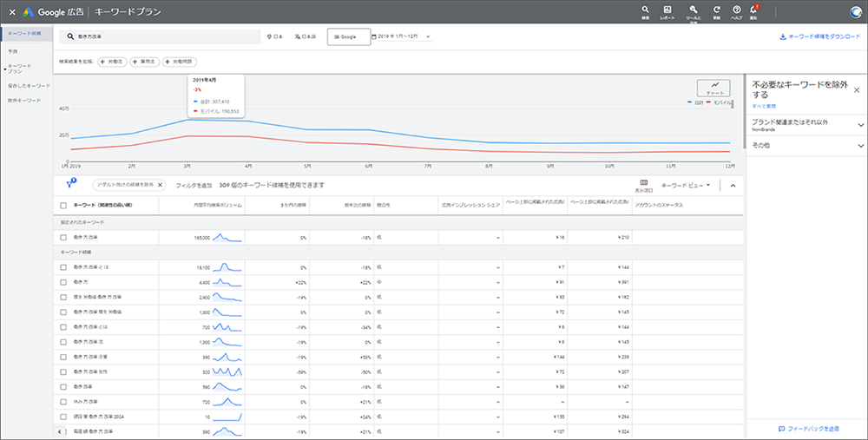This screenshot has width=868, height=440.
Task: Remove the アダルト向け filter chip with its X
Action: (x=160, y=185)
